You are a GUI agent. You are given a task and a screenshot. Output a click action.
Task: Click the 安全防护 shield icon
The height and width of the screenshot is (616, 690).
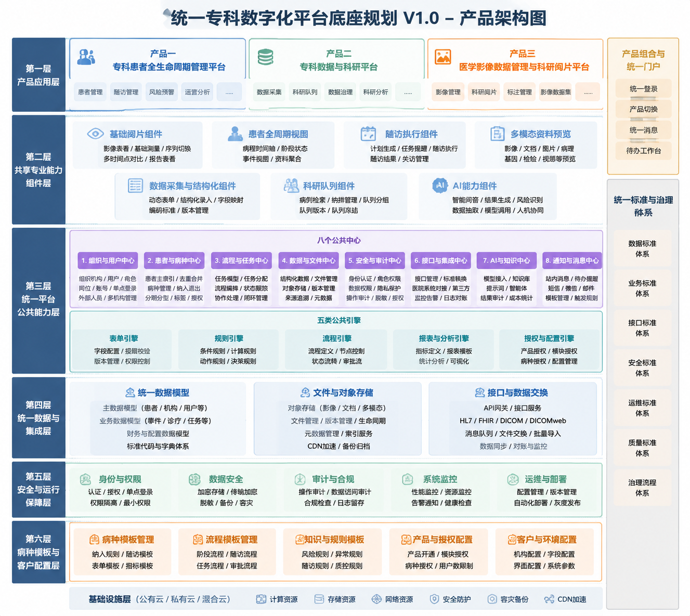click(x=435, y=599)
